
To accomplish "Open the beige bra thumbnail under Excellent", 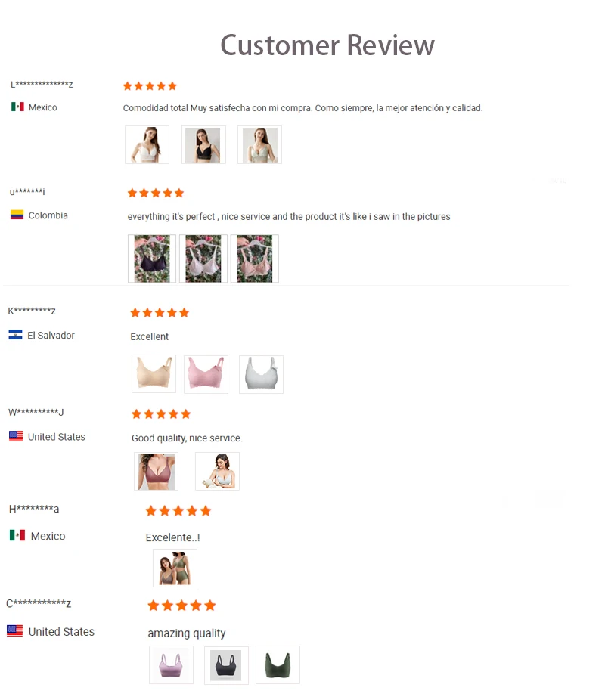I will coord(154,373).
